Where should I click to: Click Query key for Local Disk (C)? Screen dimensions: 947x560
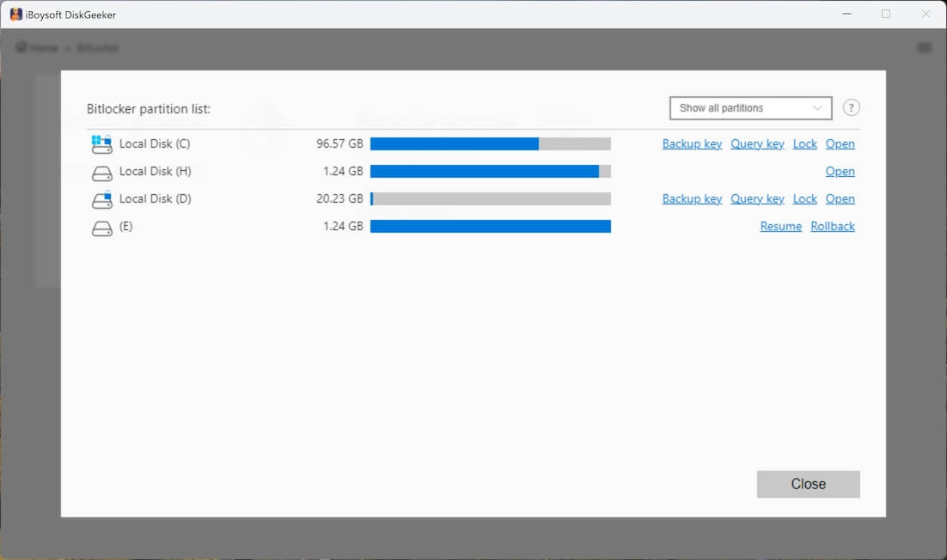point(757,143)
